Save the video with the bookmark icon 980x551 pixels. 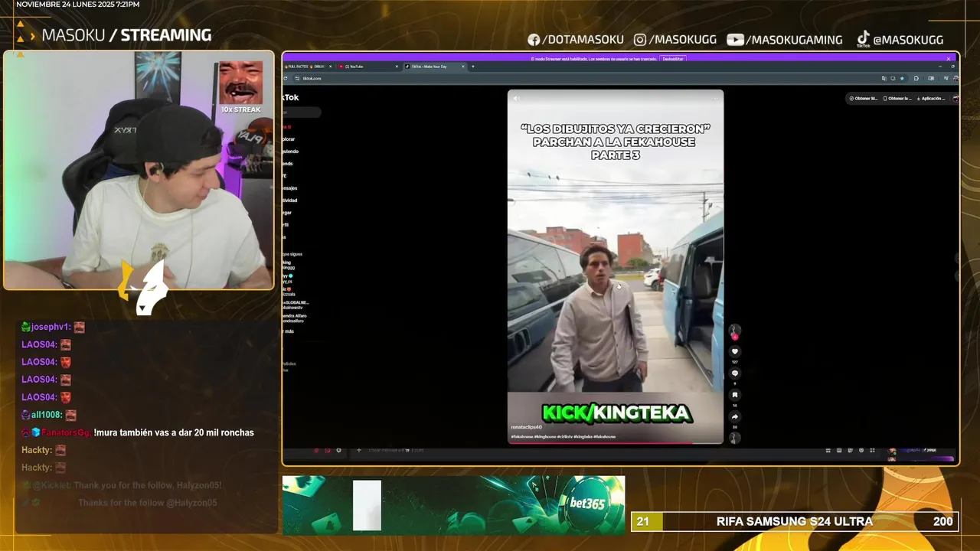735,395
